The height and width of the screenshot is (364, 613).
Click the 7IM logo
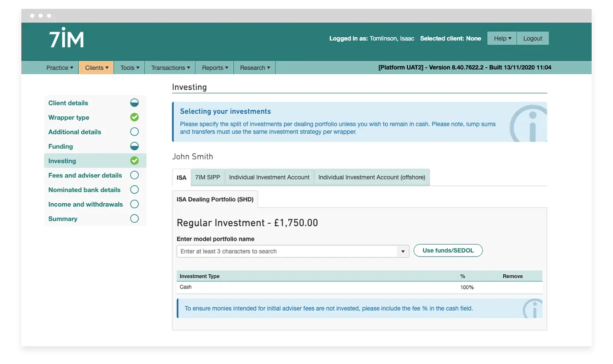(x=66, y=38)
